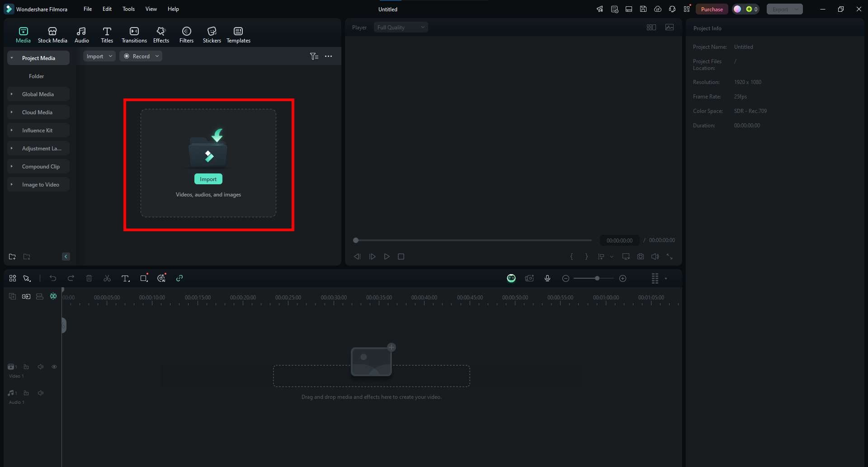Click the paper plane share icon
The height and width of the screenshot is (467, 868).
(x=600, y=9)
